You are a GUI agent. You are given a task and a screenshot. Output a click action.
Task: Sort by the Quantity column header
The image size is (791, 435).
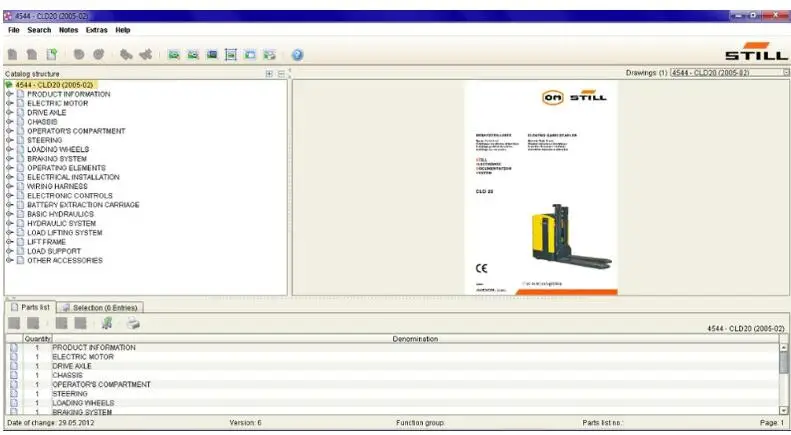[x=37, y=339]
